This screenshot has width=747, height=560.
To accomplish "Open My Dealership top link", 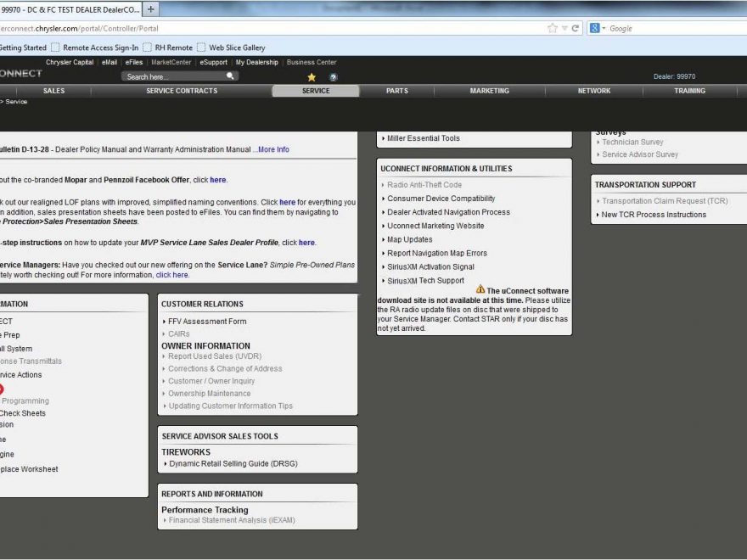I will coord(256,62).
